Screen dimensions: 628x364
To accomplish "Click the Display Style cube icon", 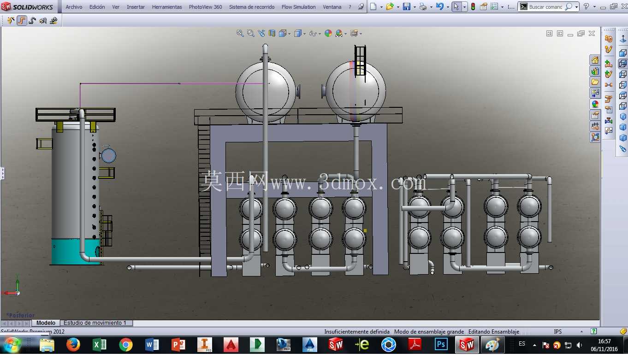I will coord(298,33).
